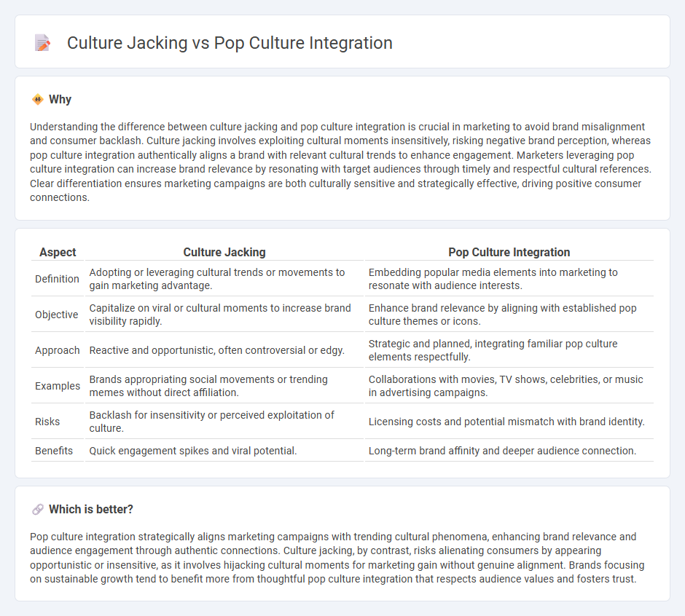The height and width of the screenshot is (616, 685).
Task: Click the Culture Jacking column header
Action: click(x=224, y=253)
